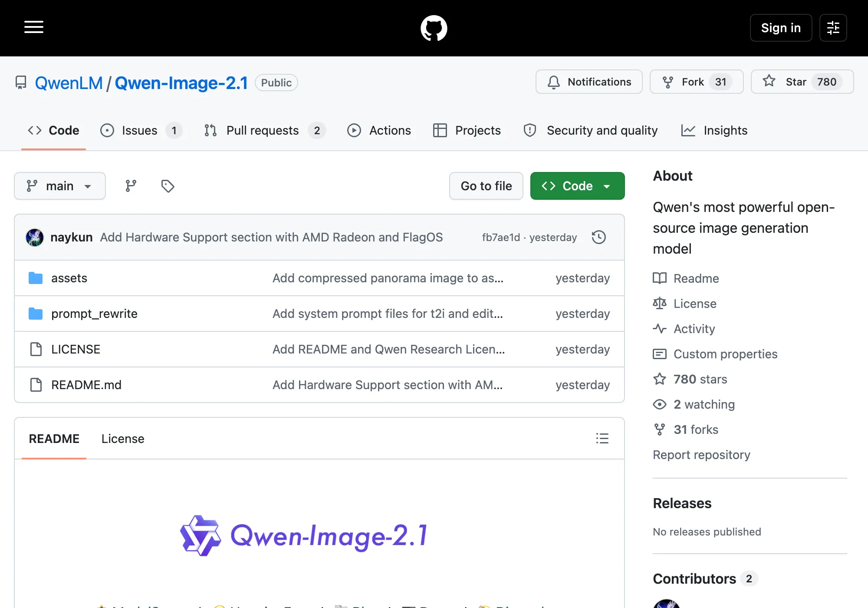Open commit 'Add compressed panorama image to as...'
The width and height of the screenshot is (868, 608).
click(x=388, y=278)
